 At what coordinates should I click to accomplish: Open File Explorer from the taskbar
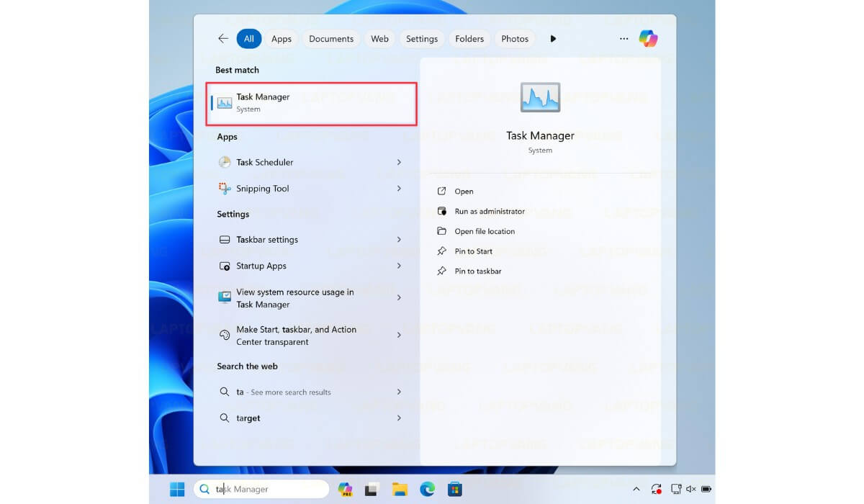[x=400, y=490]
